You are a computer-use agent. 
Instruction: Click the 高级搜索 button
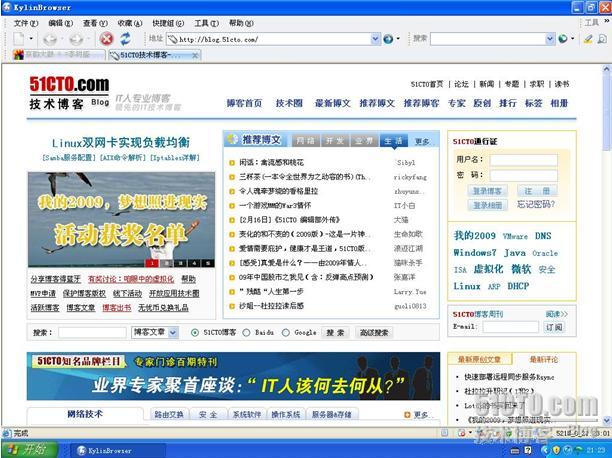[374, 332]
